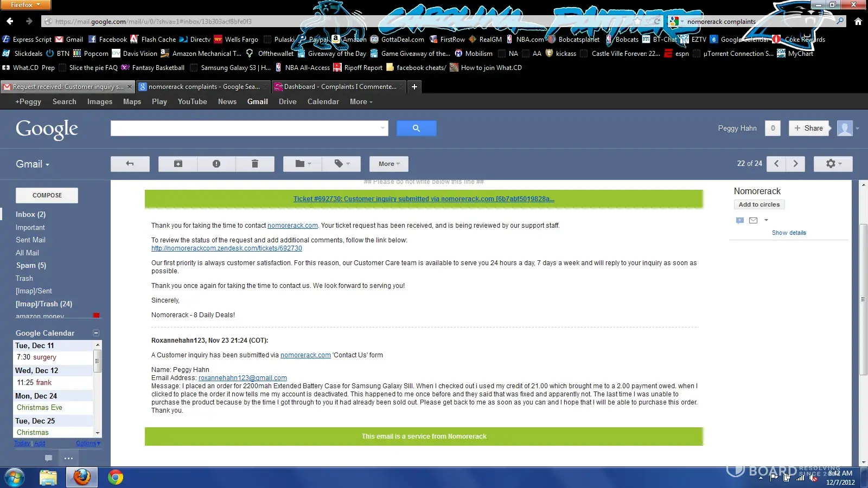Open Inbox (2) folder

31,215
